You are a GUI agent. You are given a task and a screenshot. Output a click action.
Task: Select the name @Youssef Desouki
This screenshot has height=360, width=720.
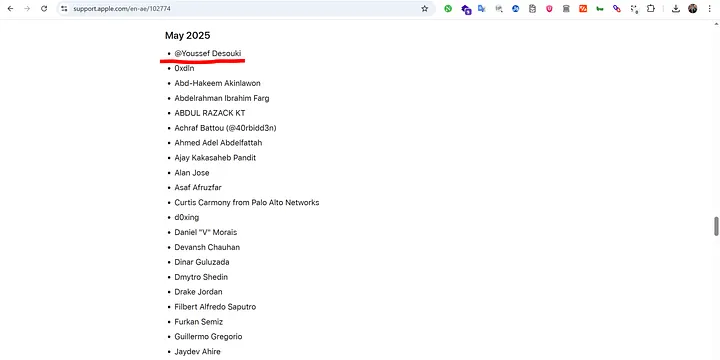[x=208, y=54]
